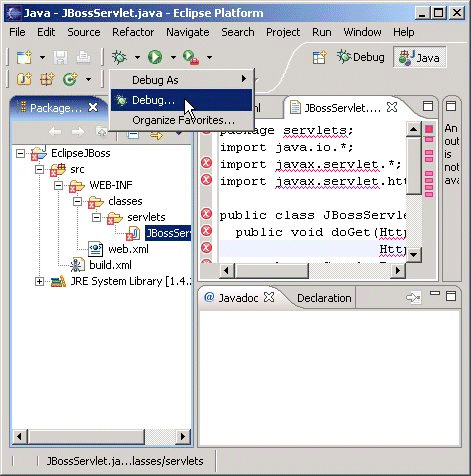Click the Open Perspective icon
This screenshot has width=471, height=476.
point(319,57)
